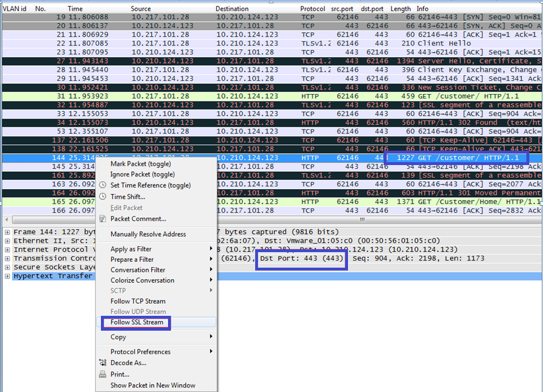Viewport: 543px width, 392px height.
Task: Click the clock icon beside Set Time Reference
Action: (x=103, y=186)
